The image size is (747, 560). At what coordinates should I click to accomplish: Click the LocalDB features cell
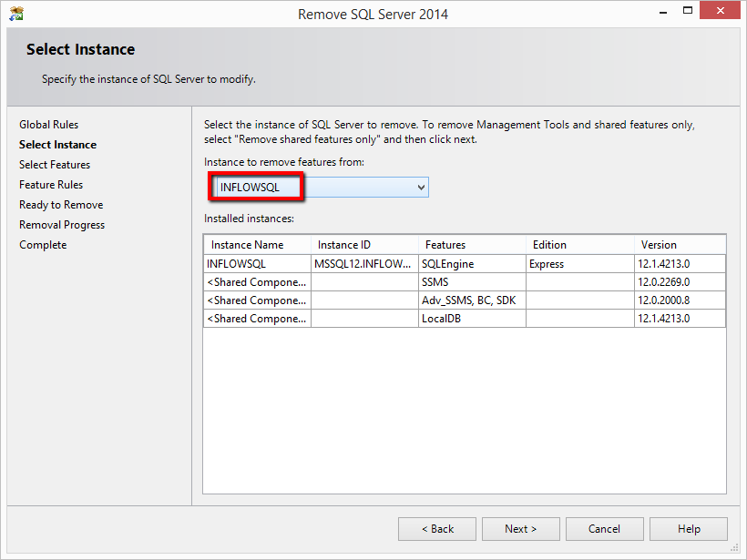point(472,319)
